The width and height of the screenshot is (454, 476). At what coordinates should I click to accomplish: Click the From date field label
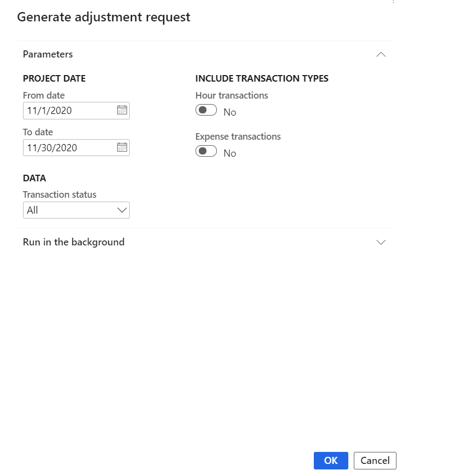tap(44, 95)
